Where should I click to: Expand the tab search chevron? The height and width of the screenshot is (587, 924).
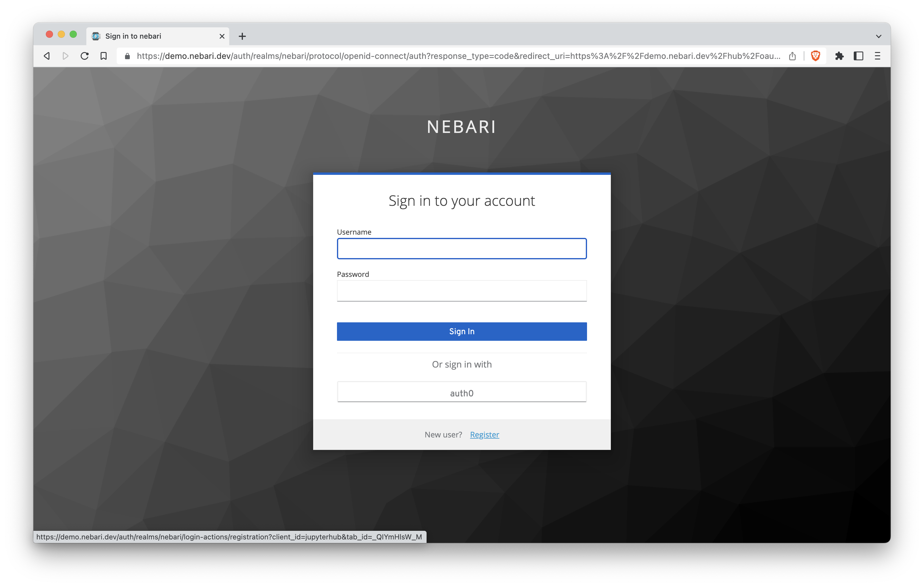point(878,36)
